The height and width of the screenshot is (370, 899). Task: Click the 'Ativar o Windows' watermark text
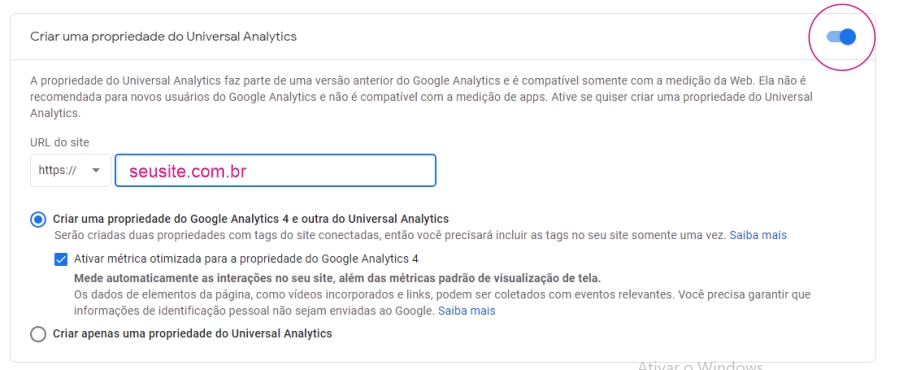(700, 365)
